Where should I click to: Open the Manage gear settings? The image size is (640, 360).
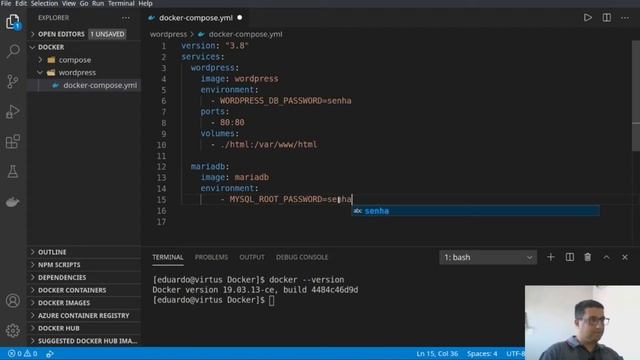(x=13, y=330)
